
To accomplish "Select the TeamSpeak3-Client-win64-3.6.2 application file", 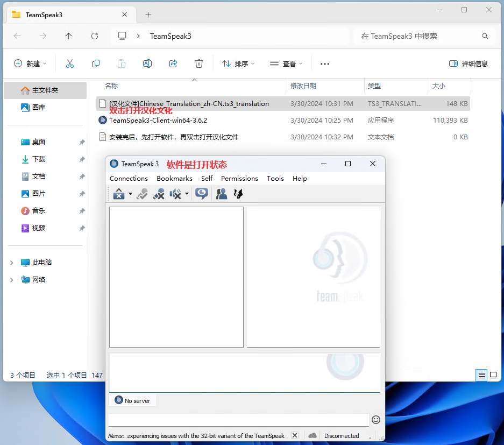I will 283,120.
